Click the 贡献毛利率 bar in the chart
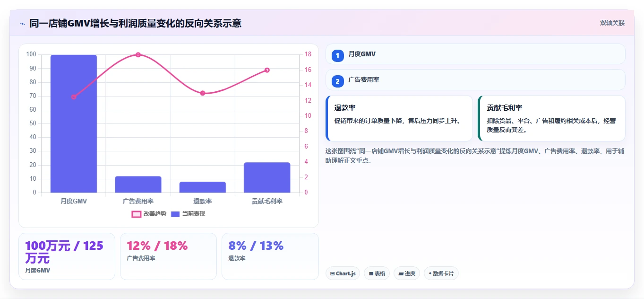 (x=267, y=178)
